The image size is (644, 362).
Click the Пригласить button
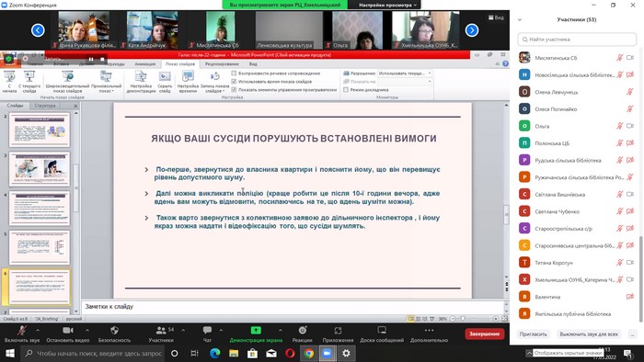[x=533, y=334]
